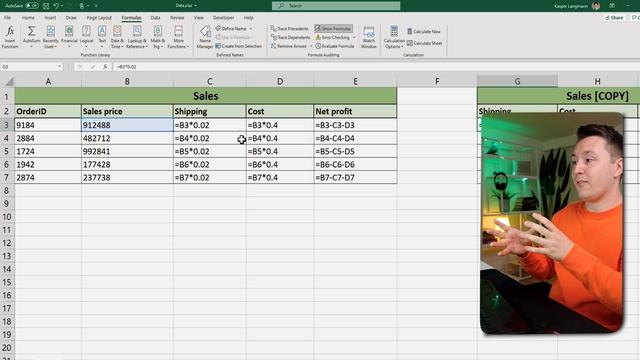Switch to the Review tab
The height and width of the screenshot is (360, 640).
coord(177,18)
